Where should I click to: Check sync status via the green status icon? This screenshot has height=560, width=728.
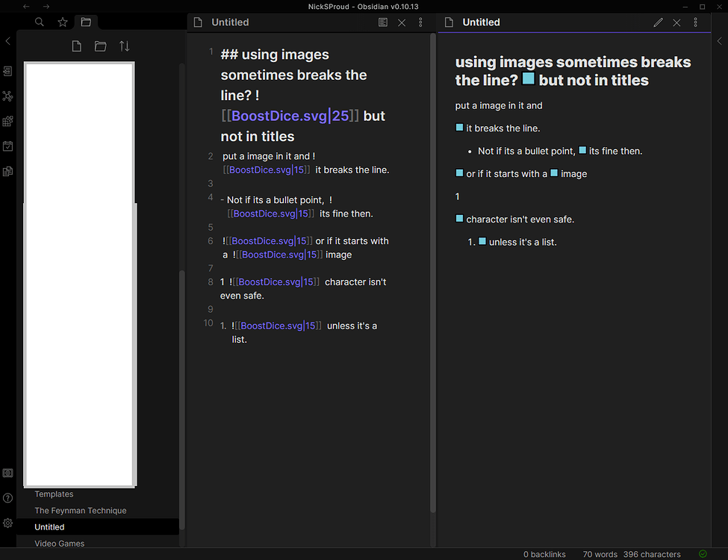pyautogui.click(x=702, y=553)
